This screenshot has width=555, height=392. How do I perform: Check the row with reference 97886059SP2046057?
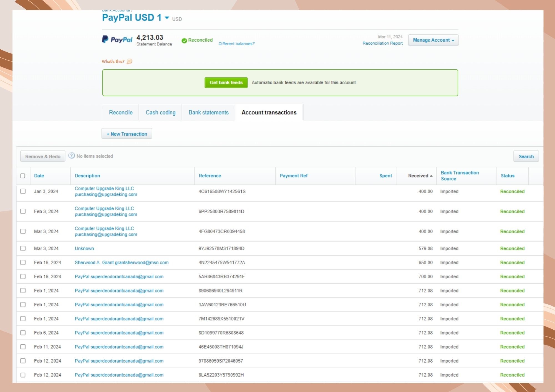click(x=23, y=361)
